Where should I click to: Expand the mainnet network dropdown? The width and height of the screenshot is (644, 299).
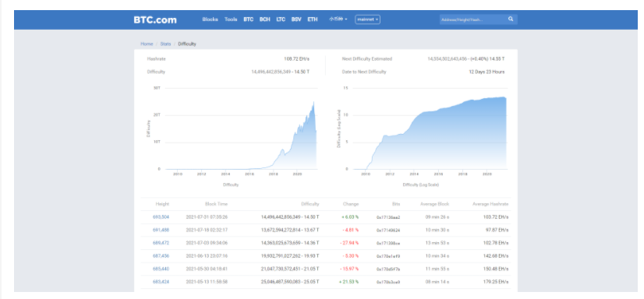click(x=367, y=19)
